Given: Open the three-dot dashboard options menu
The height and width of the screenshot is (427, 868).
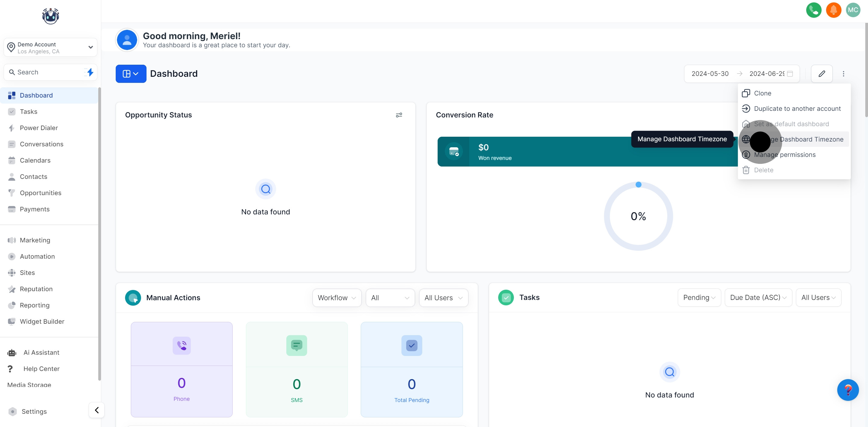Looking at the screenshot, I should coord(843,74).
